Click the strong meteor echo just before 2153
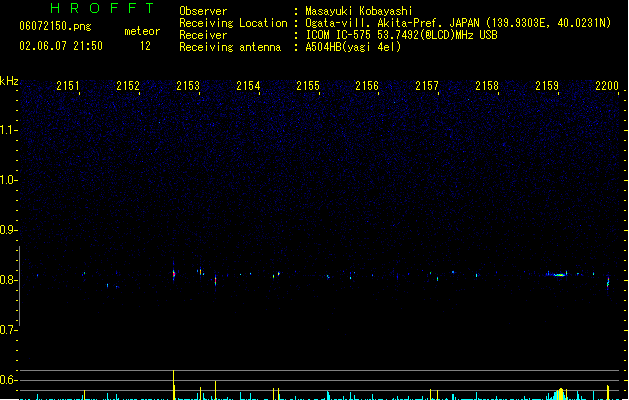The width and height of the screenshot is (629, 400). [x=174, y=274]
